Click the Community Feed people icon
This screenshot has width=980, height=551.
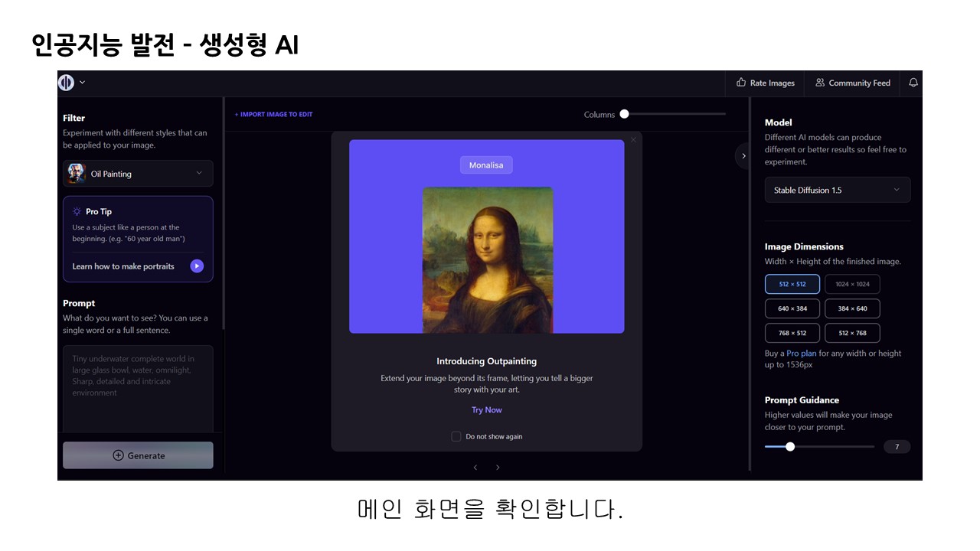[x=820, y=83]
